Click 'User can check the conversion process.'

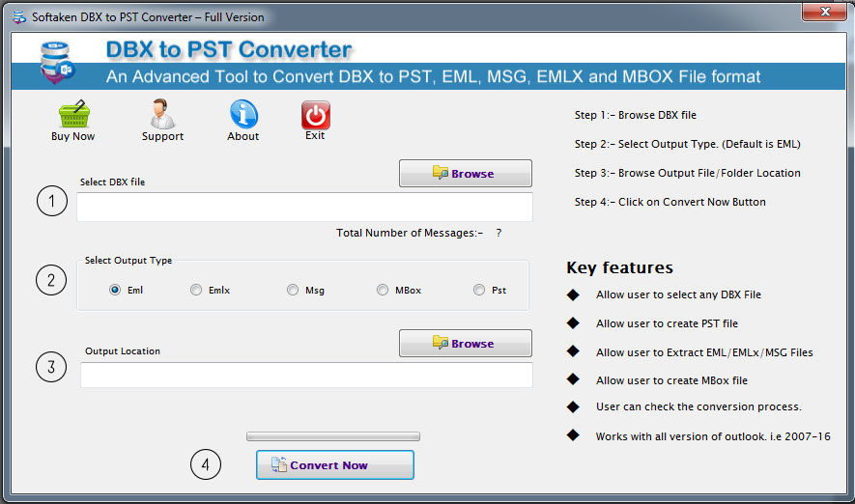(x=698, y=406)
